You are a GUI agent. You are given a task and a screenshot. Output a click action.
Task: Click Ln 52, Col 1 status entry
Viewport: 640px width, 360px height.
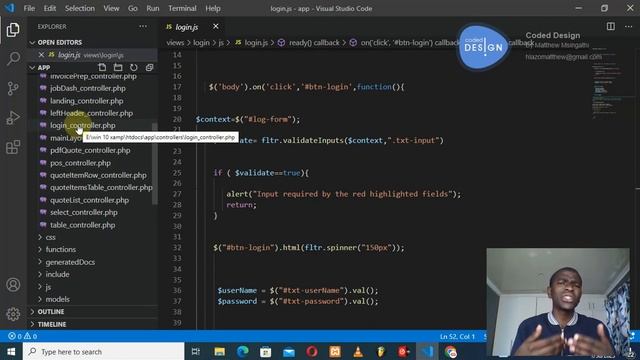[457, 337]
